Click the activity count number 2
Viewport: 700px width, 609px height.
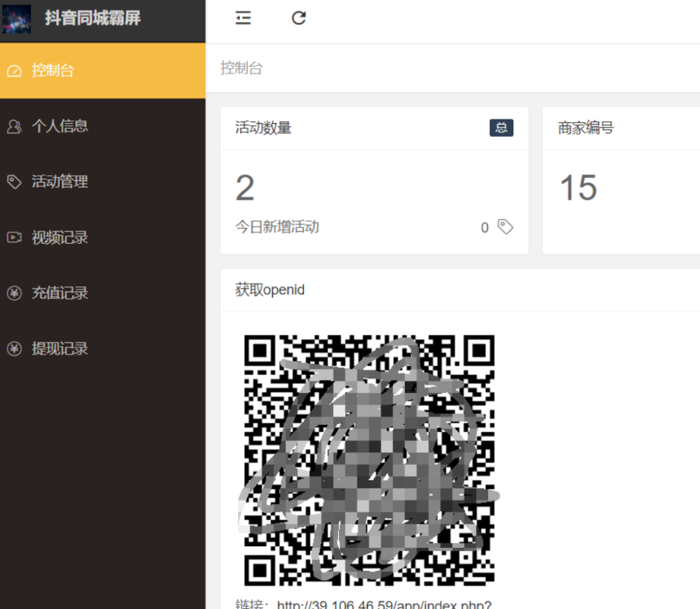(245, 189)
